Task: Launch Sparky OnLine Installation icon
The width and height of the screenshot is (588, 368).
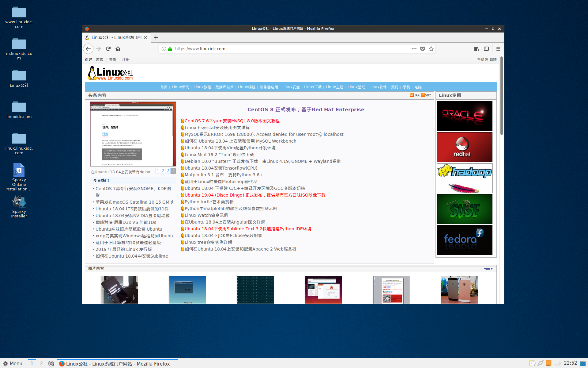Action: (x=19, y=177)
